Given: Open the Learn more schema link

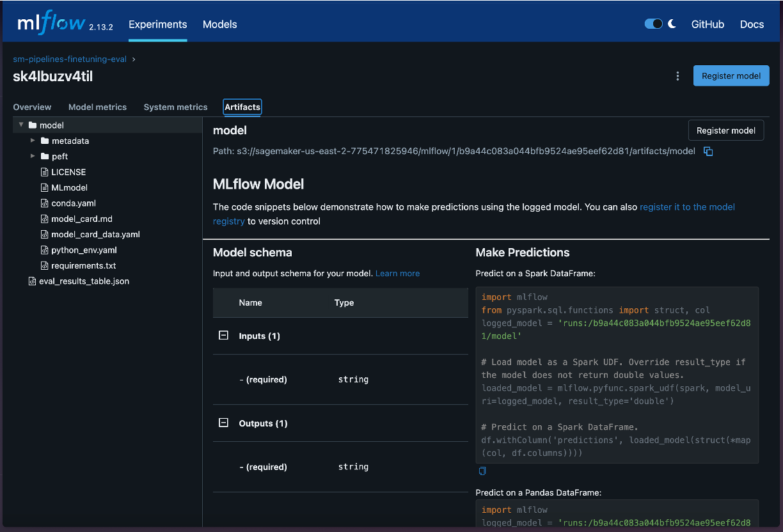Looking at the screenshot, I should [397, 274].
